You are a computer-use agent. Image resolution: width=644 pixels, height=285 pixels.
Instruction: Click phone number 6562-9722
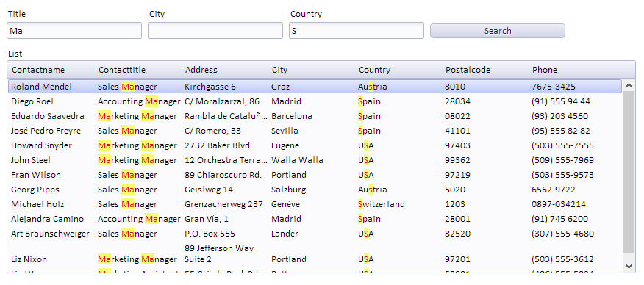tap(554, 190)
